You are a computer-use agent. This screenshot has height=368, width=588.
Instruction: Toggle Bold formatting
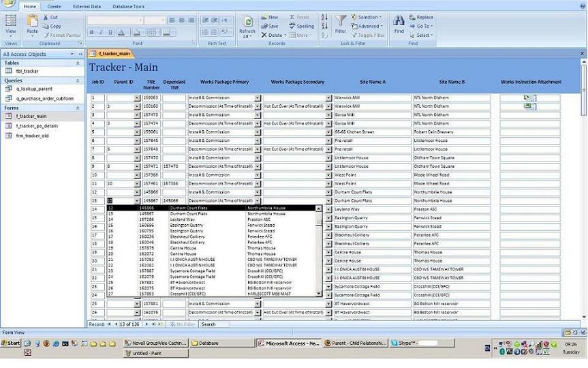click(91, 33)
